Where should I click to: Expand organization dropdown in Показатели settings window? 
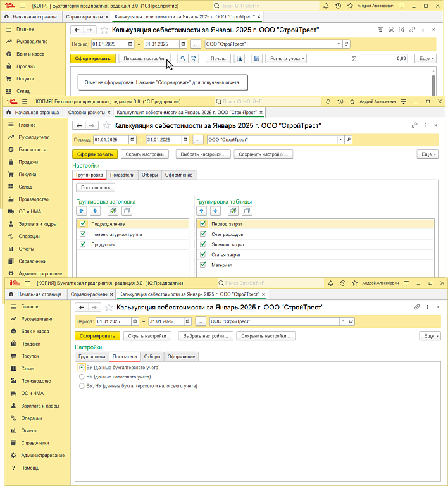[343, 321]
